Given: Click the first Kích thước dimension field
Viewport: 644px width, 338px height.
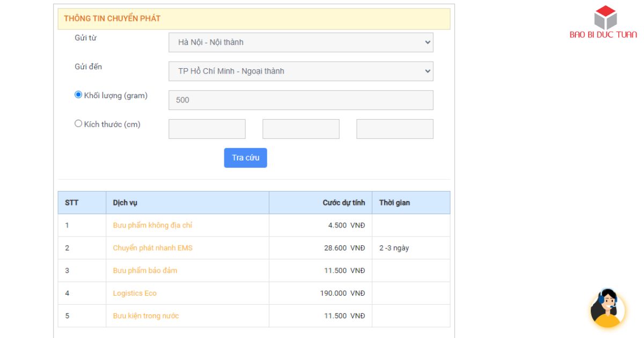Looking at the screenshot, I should [207, 129].
